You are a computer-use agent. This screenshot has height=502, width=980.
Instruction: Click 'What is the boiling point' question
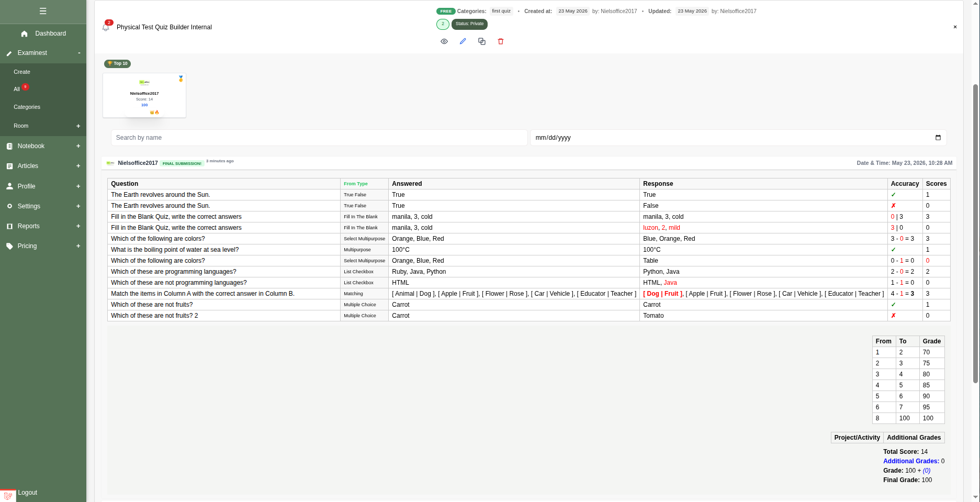click(175, 250)
